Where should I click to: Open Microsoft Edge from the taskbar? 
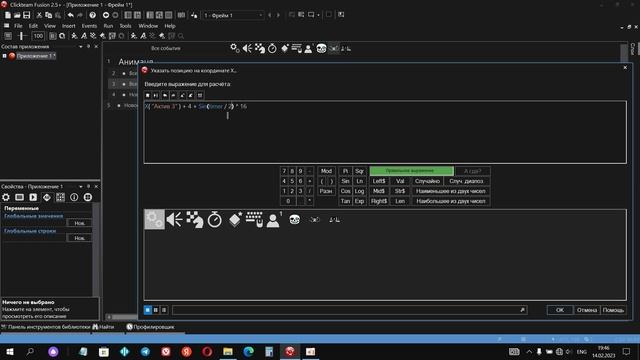(248, 352)
